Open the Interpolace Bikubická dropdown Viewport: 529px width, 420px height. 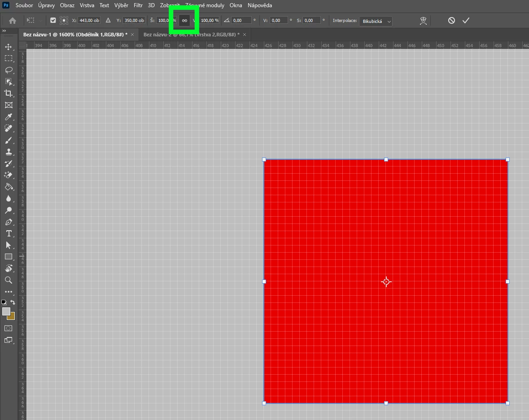(x=376, y=21)
